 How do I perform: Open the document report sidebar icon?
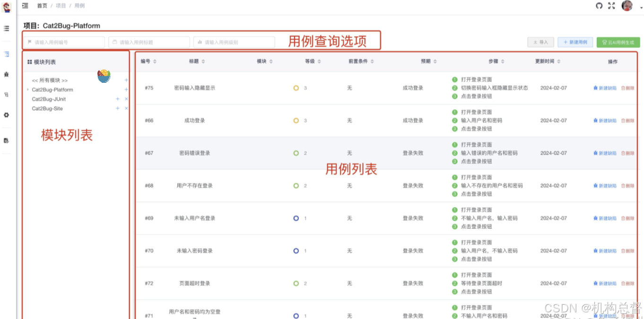[x=7, y=141]
